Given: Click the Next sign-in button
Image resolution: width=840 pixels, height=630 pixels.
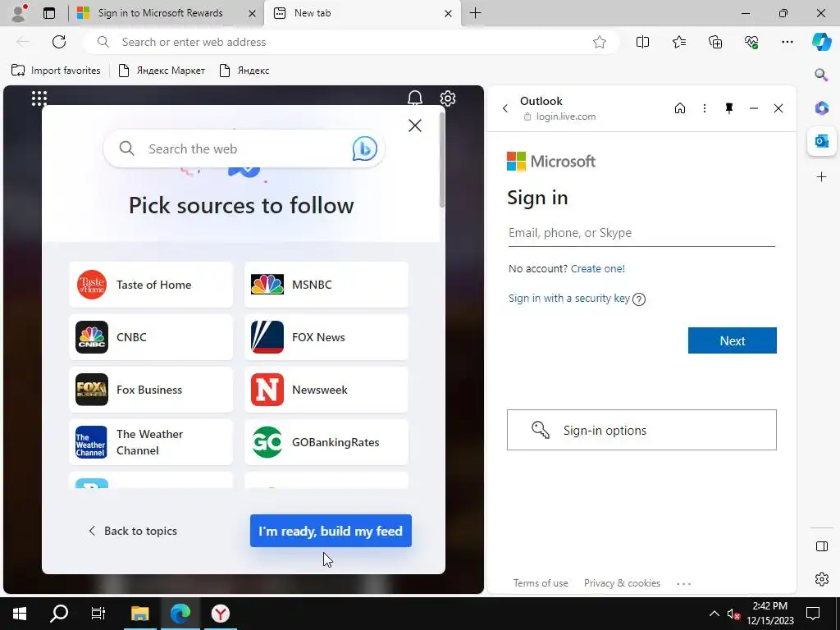Looking at the screenshot, I should (x=732, y=340).
